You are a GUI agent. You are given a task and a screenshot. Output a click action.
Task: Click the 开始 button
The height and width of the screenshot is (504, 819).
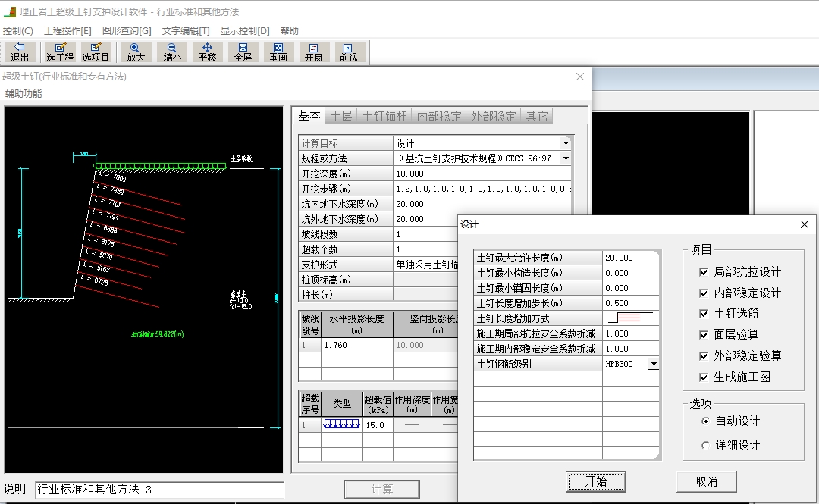click(x=595, y=481)
